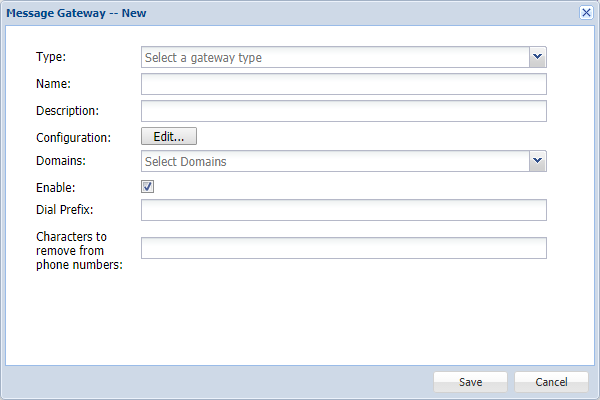Focus the Name text field

[x=343, y=84]
